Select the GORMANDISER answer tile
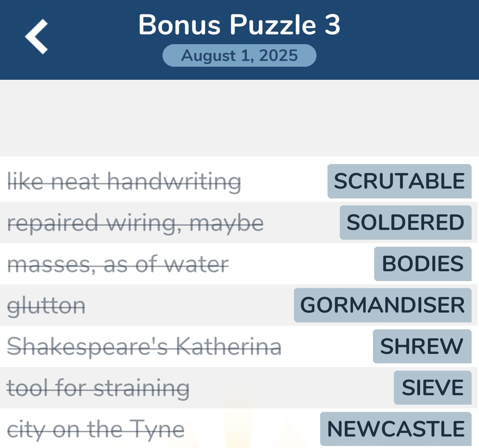This screenshot has height=448, width=479. (383, 305)
